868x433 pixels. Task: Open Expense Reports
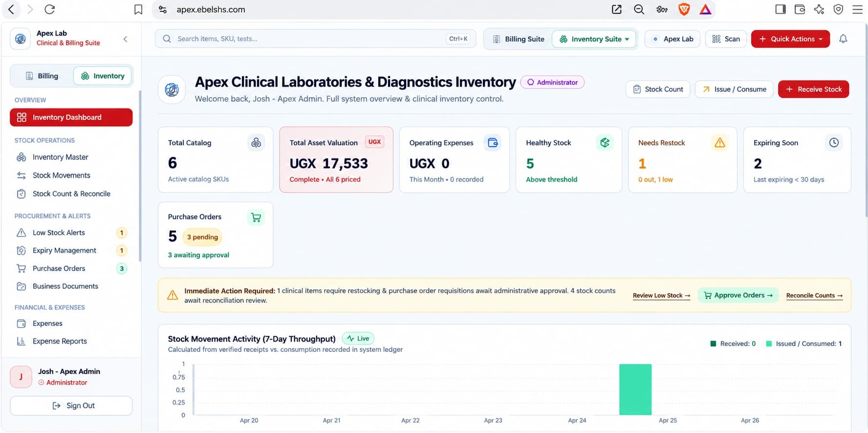tap(71, 342)
